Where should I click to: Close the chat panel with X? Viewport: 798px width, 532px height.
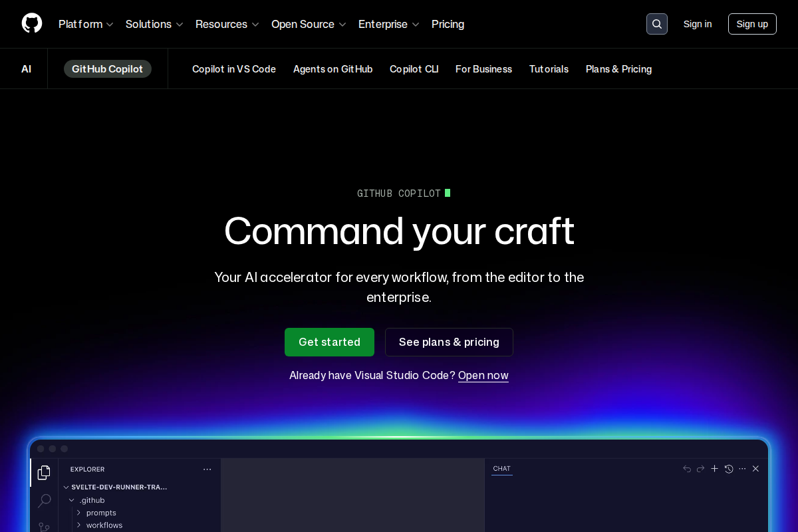coord(755,469)
